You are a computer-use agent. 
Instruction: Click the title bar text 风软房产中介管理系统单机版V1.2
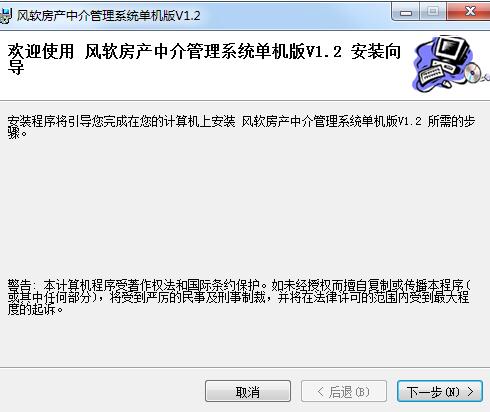[109, 16]
